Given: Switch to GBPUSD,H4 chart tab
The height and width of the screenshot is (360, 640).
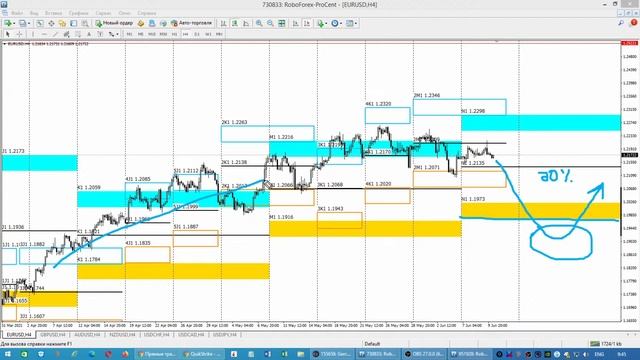Looking at the screenshot, I should (53, 335).
